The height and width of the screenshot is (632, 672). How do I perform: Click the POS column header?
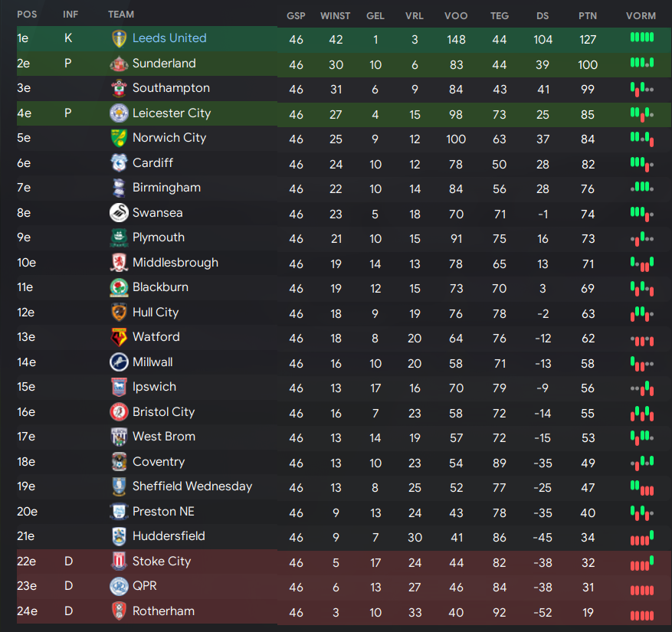[27, 15]
